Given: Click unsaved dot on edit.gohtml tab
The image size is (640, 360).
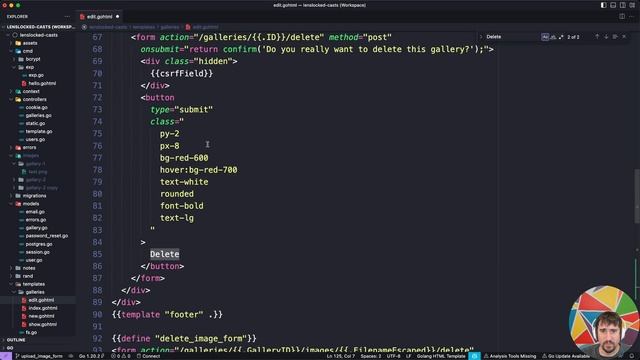Looking at the screenshot, I should (x=118, y=17).
